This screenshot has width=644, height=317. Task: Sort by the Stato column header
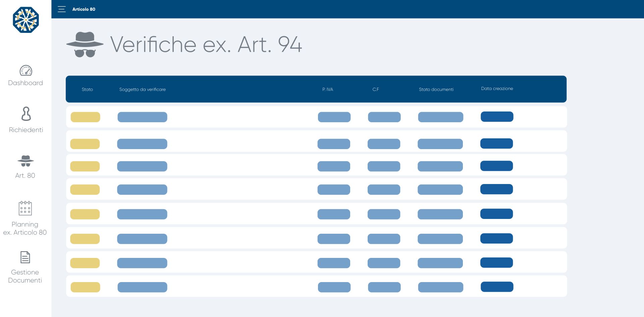pyautogui.click(x=87, y=89)
